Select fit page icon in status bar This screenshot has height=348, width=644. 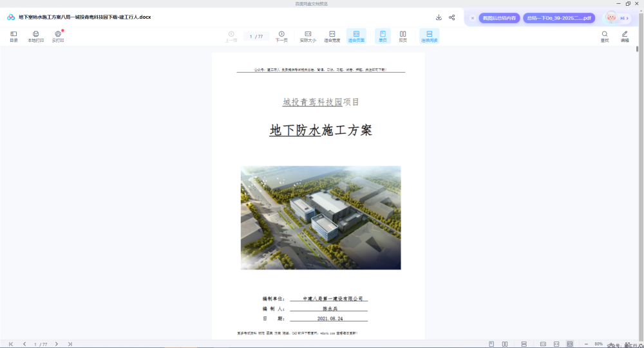tap(570, 344)
